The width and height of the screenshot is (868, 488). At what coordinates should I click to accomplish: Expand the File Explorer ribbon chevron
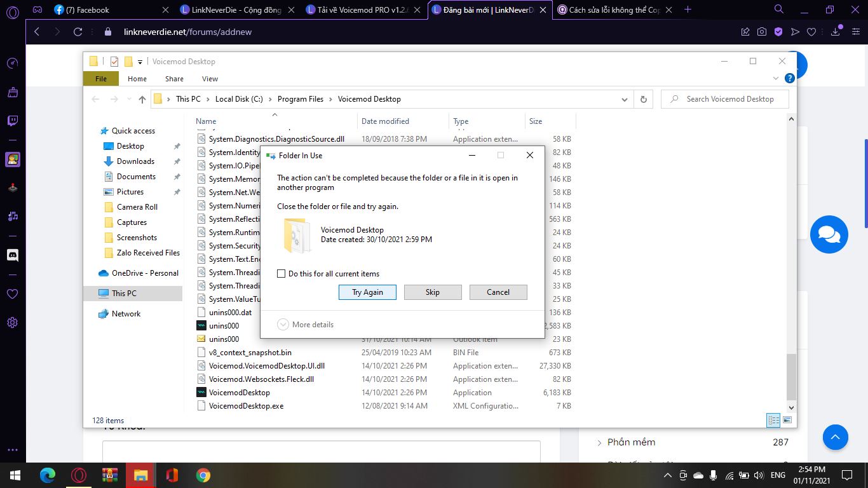(775, 78)
